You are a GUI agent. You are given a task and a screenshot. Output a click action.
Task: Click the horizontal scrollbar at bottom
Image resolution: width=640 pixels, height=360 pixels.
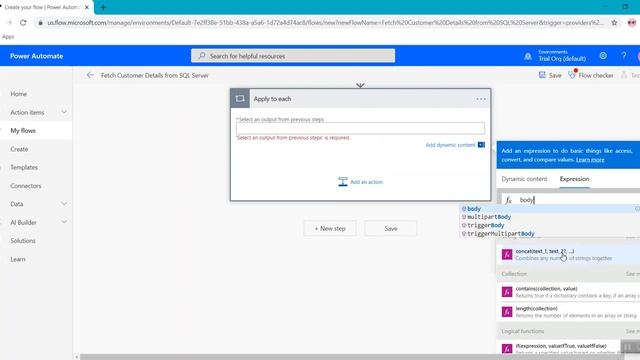[x=351, y=357]
